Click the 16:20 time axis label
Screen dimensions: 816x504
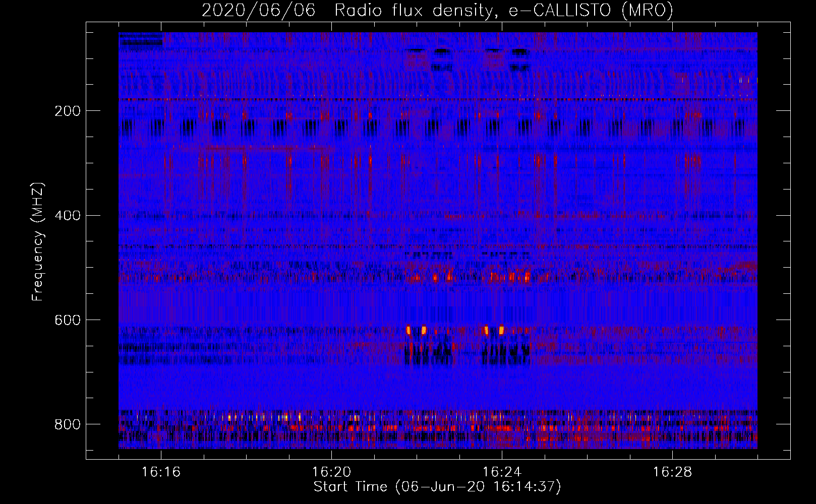(331, 472)
